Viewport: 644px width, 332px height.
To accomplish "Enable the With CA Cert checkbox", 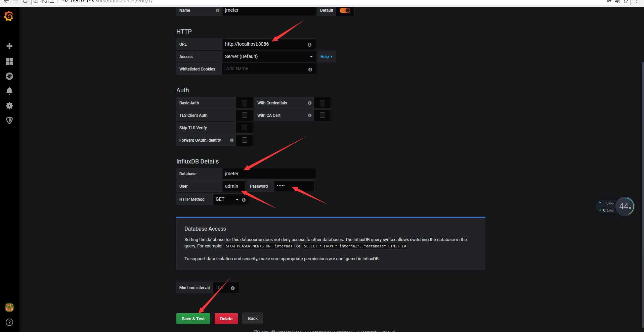I will click(x=323, y=115).
